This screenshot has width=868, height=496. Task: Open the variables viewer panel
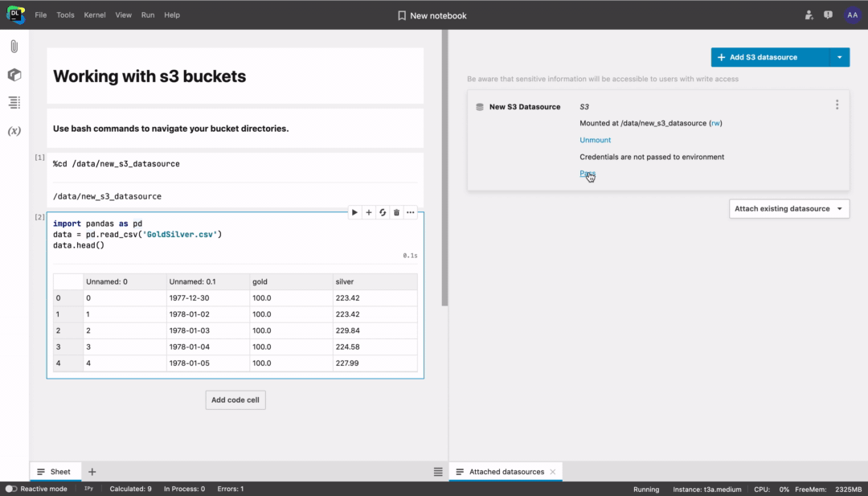pos(13,130)
